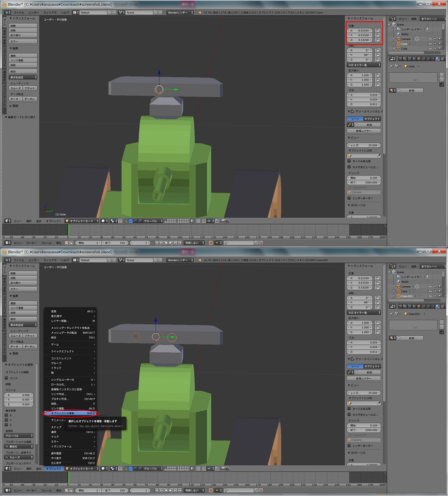Click the orange Cone.001 object icon in properties breadcrumb
This screenshot has width=448, height=496.
(406, 314)
